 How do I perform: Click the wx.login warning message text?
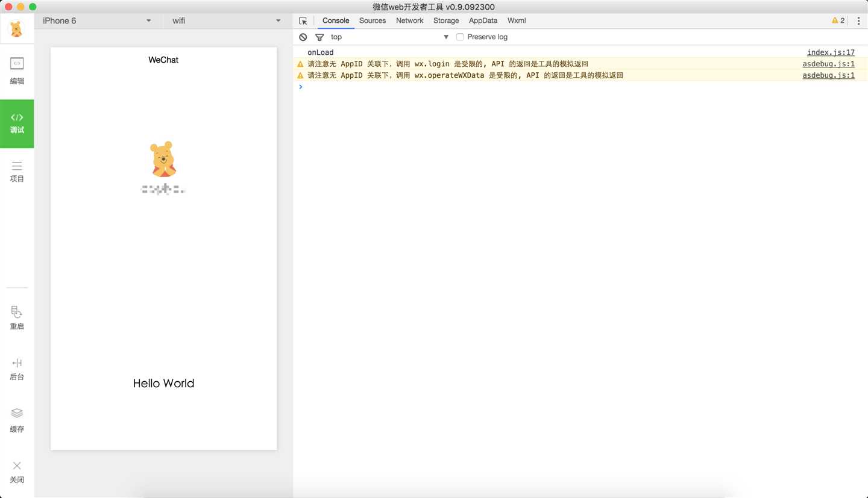click(447, 64)
